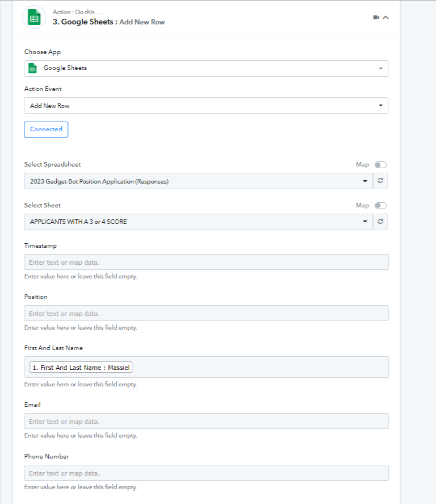The width and height of the screenshot is (436, 504).
Task: Refresh the Select Sheet list
Action: click(380, 222)
